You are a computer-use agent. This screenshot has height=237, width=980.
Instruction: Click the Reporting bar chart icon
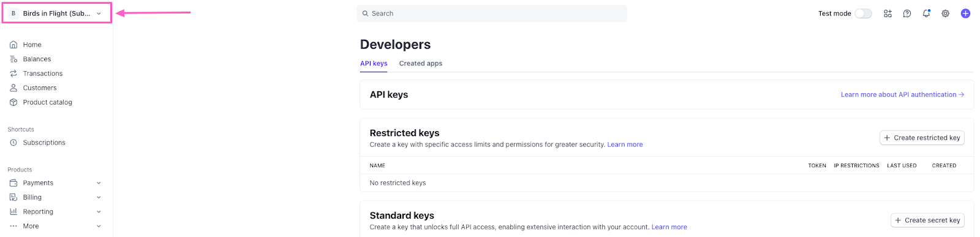[13, 212]
